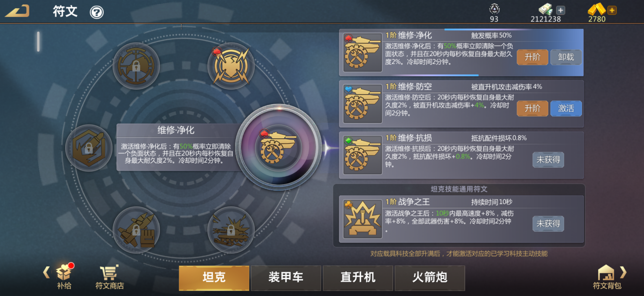The height and width of the screenshot is (296, 644).
Task: Select the locked hexagon shell rune
Action: (89, 148)
